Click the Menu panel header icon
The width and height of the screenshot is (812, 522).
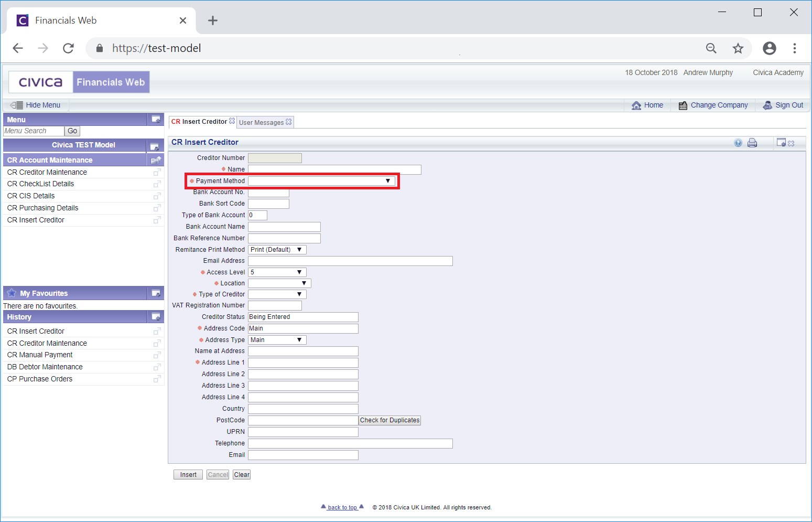pos(156,119)
